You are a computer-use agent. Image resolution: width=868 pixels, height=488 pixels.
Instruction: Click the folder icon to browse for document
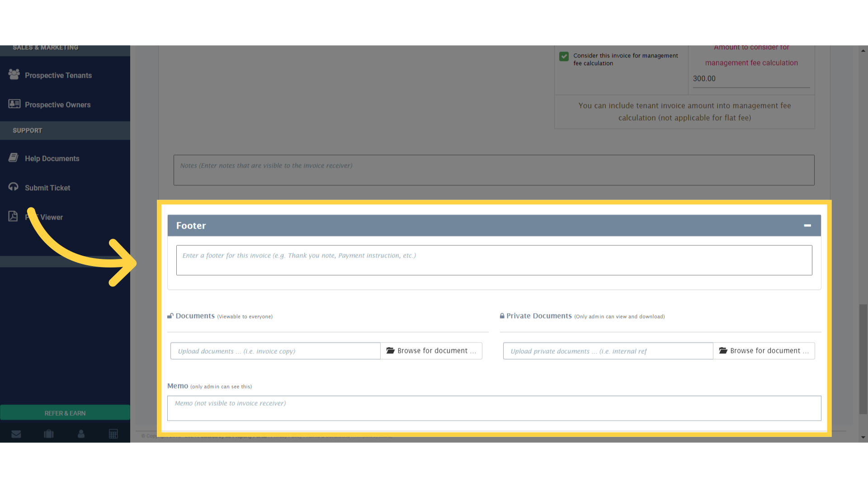pyautogui.click(x=391, y=350)
